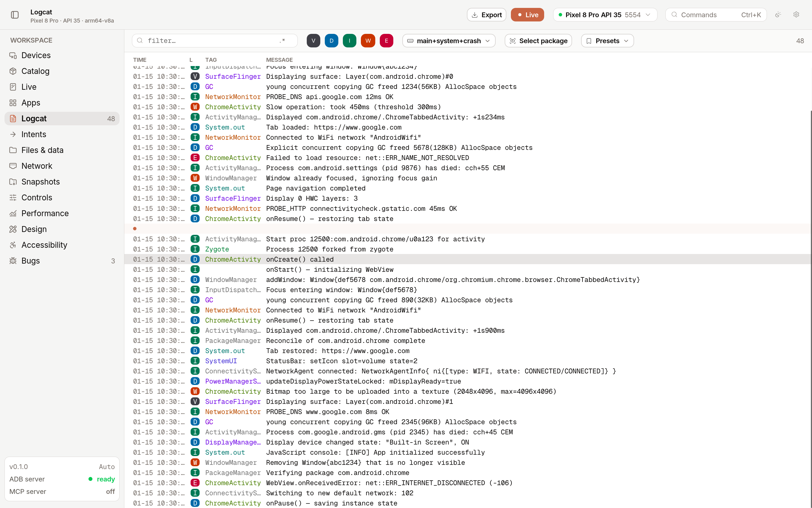This screenshot has height=508, width=812.
Task: Open the Bugs section
Action: 62,260
